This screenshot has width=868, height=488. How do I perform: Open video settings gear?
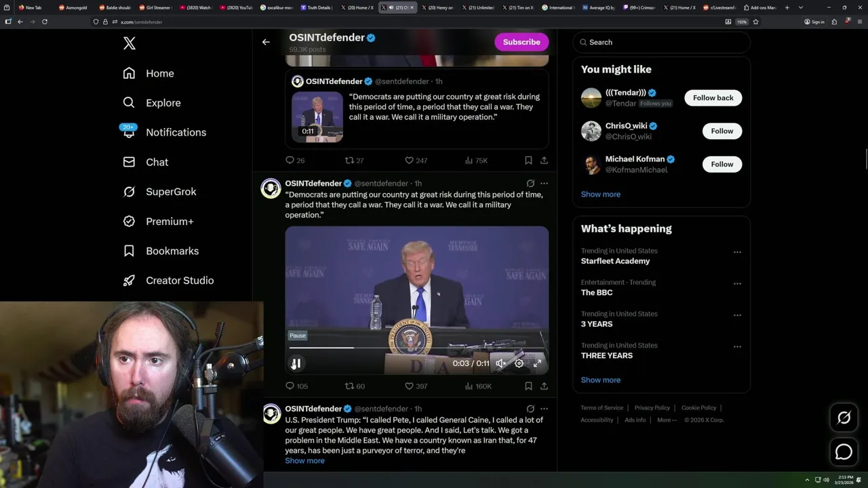tap(519, 363)
